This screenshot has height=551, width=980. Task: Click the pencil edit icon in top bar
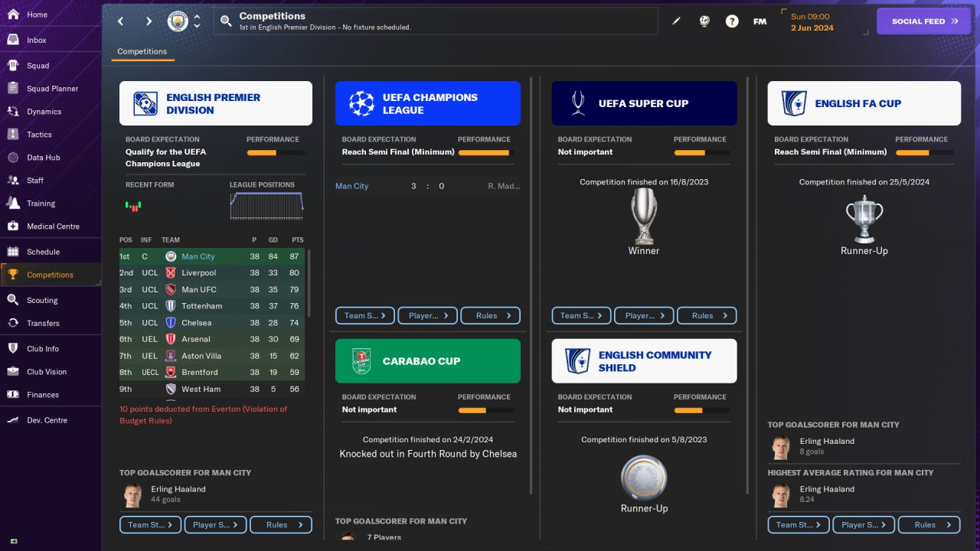point(676,21)
